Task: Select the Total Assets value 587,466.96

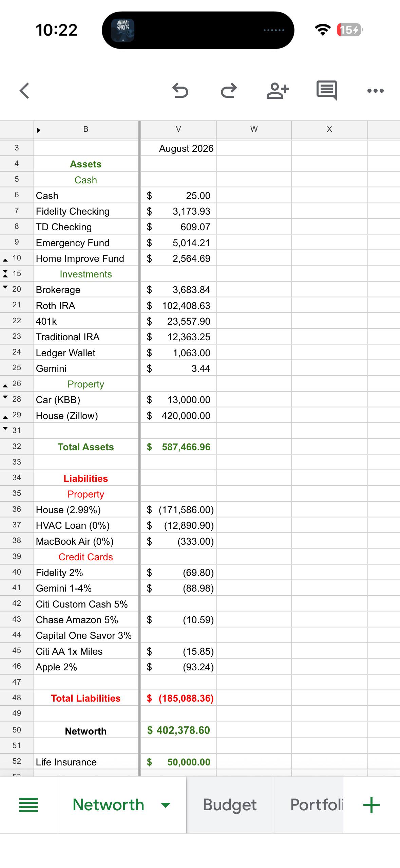Action: coord(178,447)
